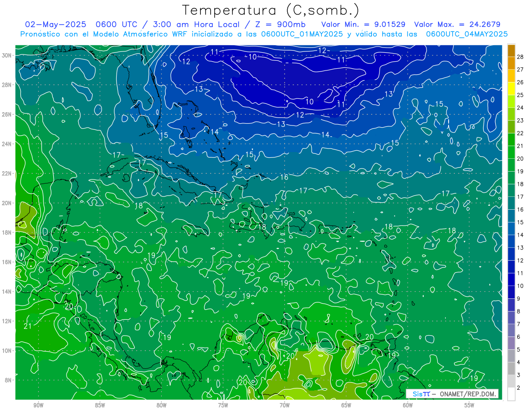
Task: Click the white bottom swatch of color scale
Action: 511,394
